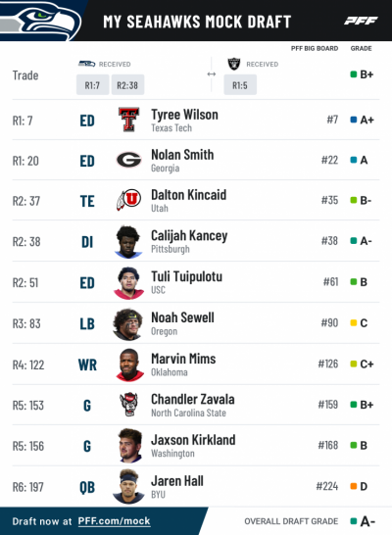Click the blue A+ grade swatch
The height and width of the screenshot is (535, 392).
pos(354,120)
